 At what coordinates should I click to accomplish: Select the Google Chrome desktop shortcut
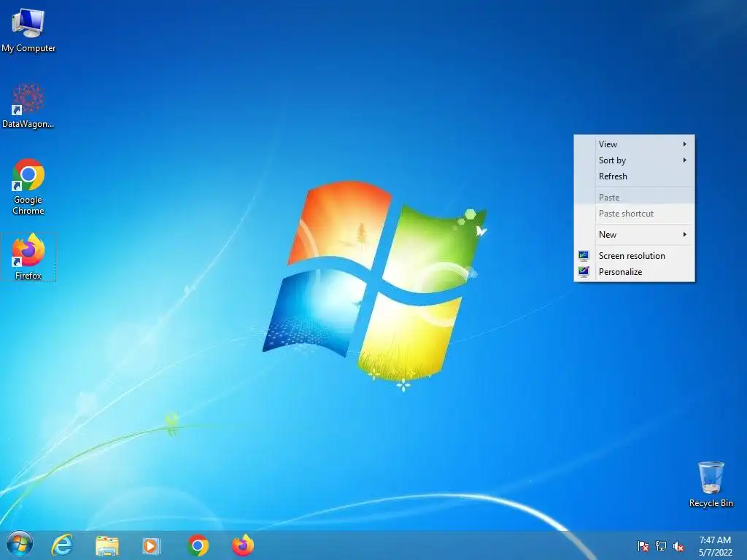tap(28, 187)
